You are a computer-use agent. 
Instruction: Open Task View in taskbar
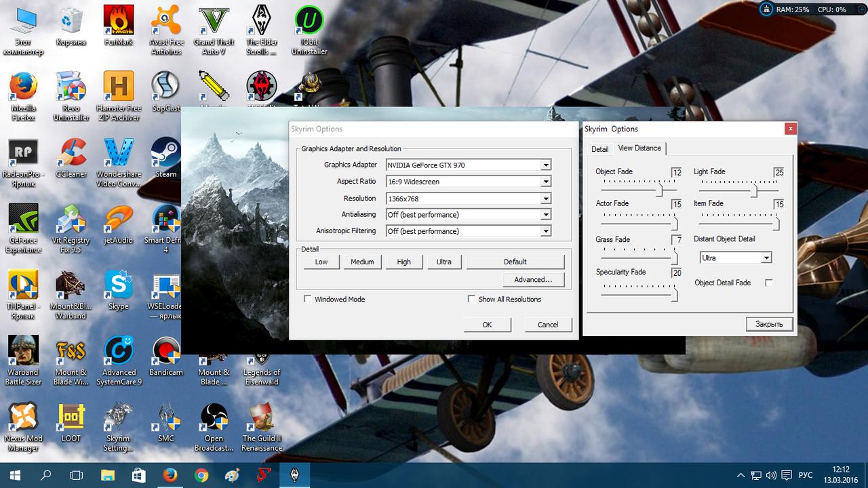pos(77,474)
